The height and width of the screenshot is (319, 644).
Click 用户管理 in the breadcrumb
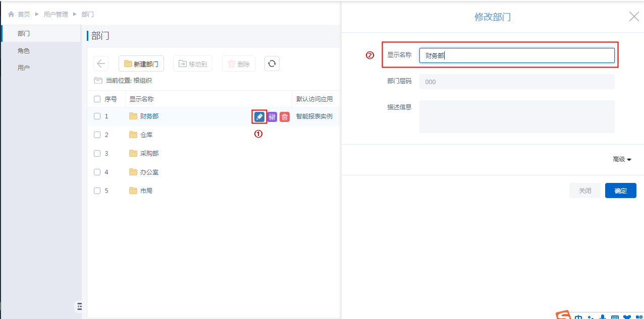click(56, 15)
